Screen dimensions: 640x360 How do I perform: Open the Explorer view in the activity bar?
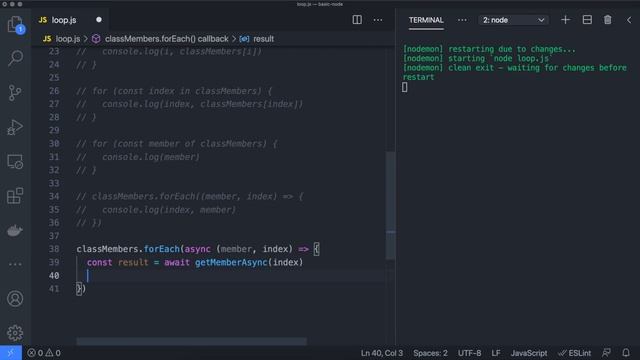(x=16, y=24)
